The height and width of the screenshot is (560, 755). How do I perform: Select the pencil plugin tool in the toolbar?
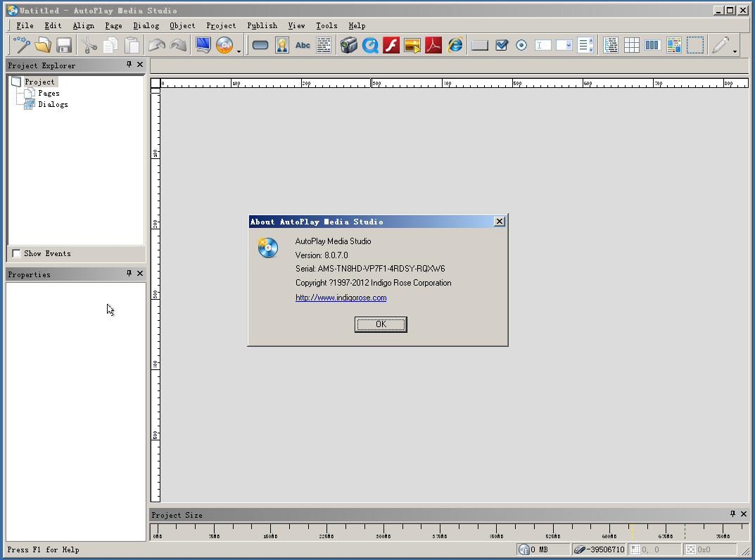[x=721, y=45]
